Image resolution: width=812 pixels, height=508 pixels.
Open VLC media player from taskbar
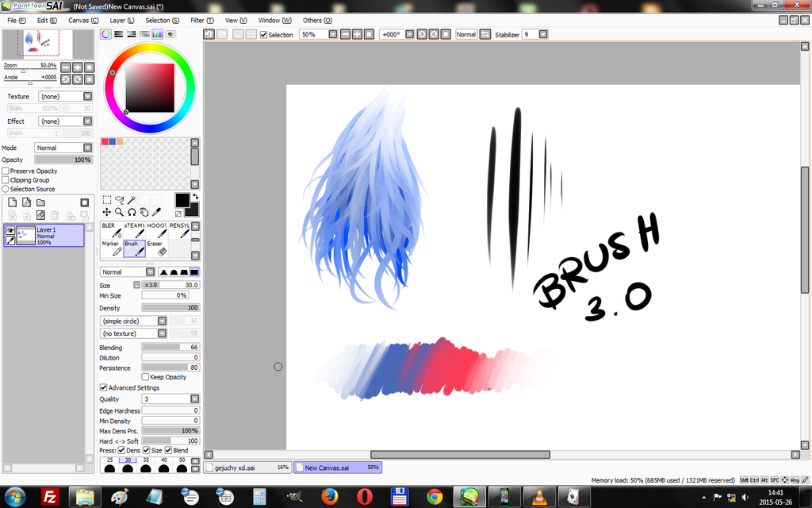539,497
